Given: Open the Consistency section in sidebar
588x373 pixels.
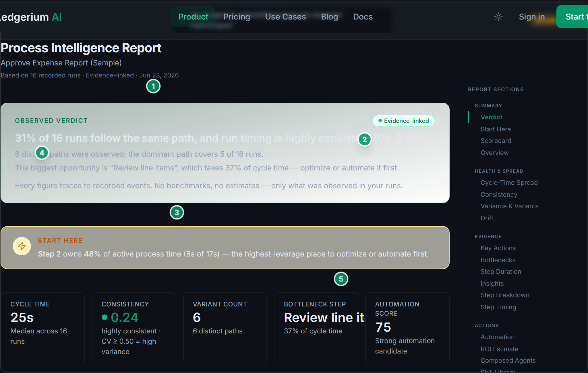Looking at the screenshot, I should pyautogui.click(x=499, y=195).
